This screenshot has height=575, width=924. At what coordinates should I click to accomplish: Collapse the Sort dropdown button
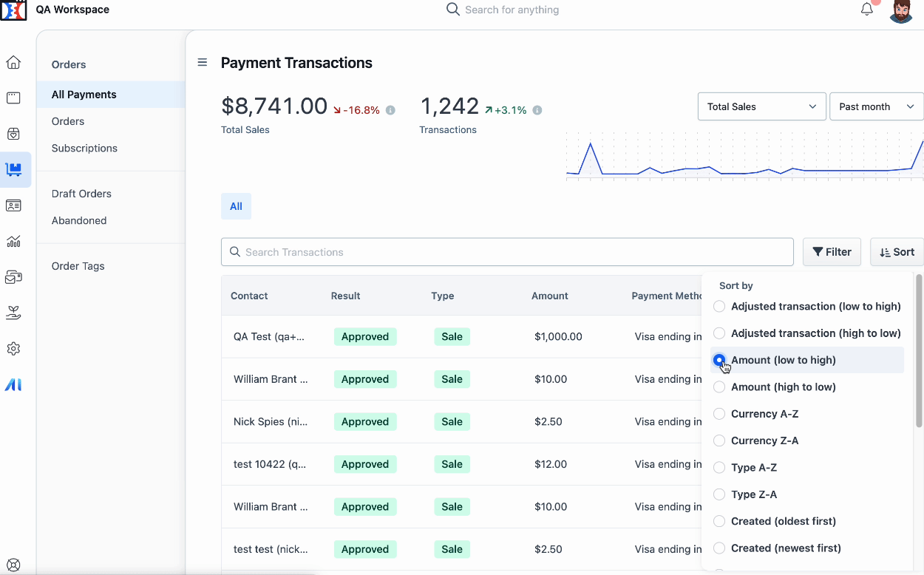[x=897, y=252]
